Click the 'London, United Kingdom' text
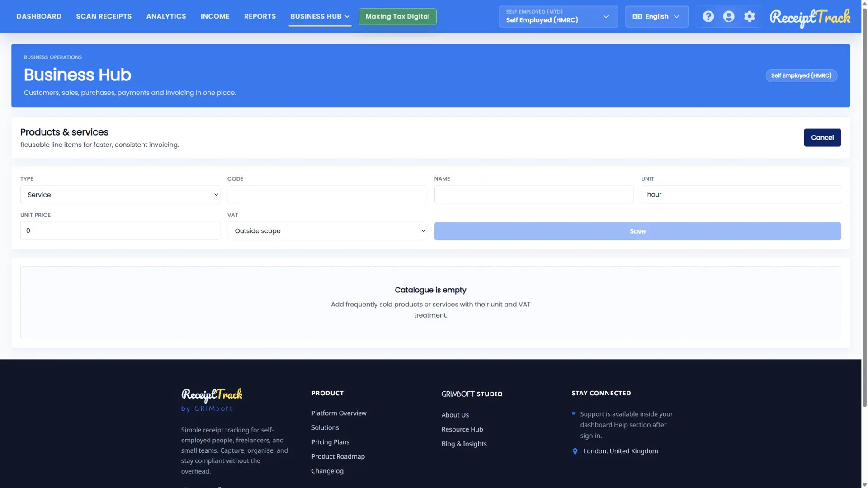This screenshot has height=488, width=868. click(x=620, y=451)
